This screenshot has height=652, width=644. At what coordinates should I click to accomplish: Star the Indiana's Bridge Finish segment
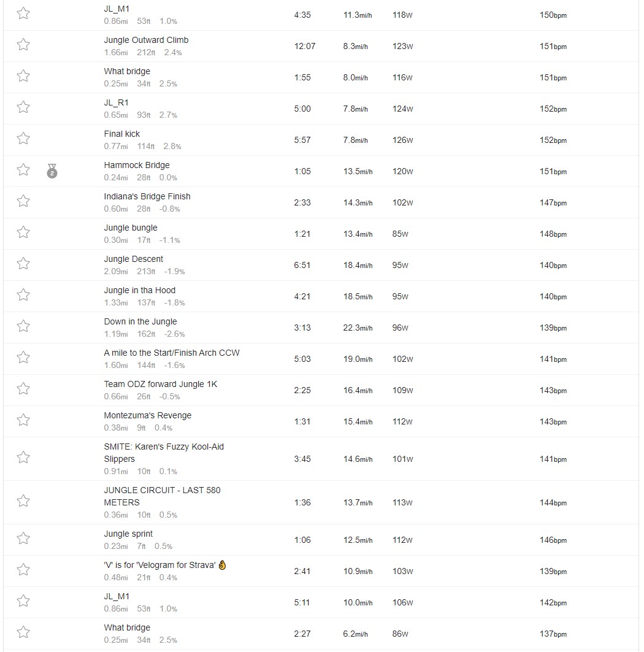pyautogui.click(x=23, y=201)
